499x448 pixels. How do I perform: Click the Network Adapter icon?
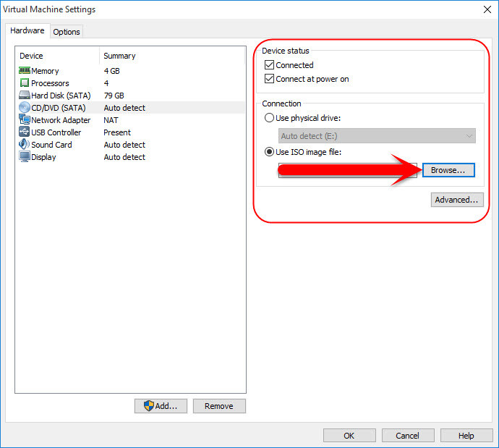(25, 119)
